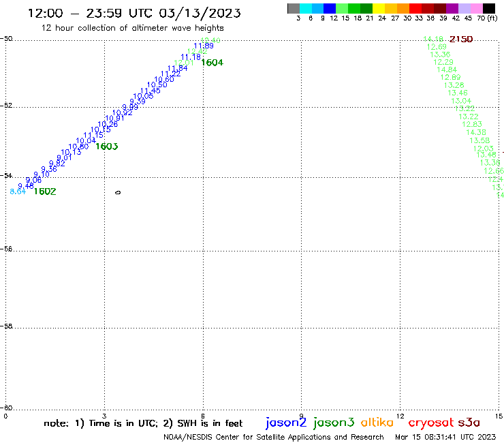Click the light blue 8.64 wave height
The height and width of the screenshot is (443, 504).
pos(18,192)
